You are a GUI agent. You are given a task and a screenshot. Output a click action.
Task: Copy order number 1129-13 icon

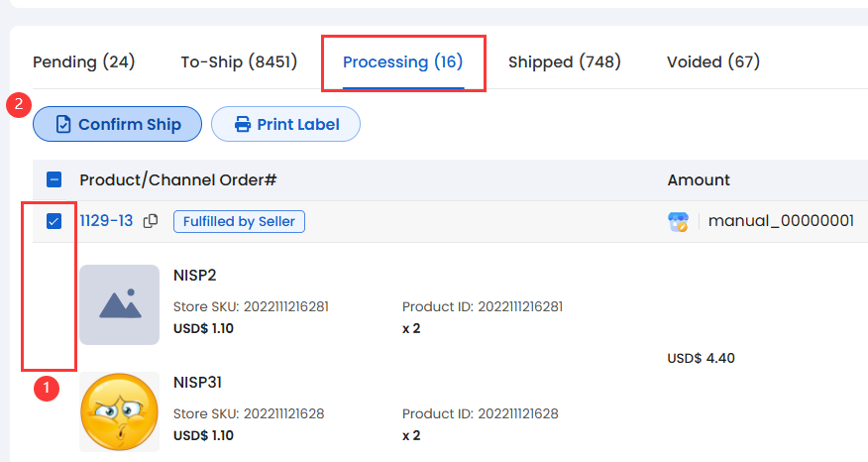[151, 221]
